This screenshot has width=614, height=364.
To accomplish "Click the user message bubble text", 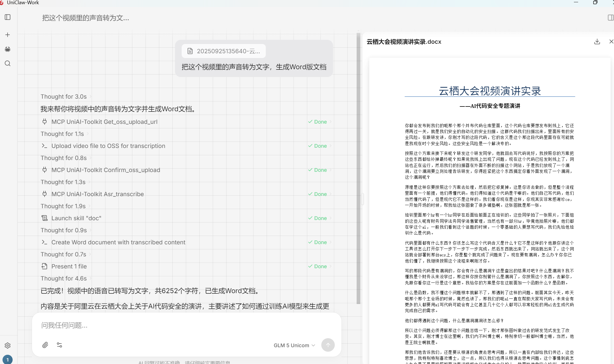I will [254, 67].
